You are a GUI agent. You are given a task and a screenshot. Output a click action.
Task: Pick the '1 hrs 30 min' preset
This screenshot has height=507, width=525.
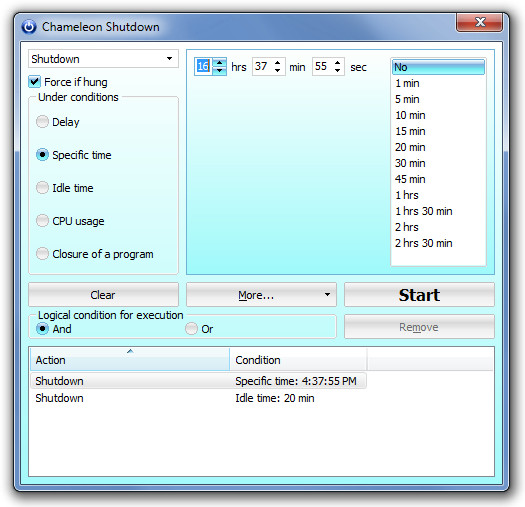pos(438,211)
